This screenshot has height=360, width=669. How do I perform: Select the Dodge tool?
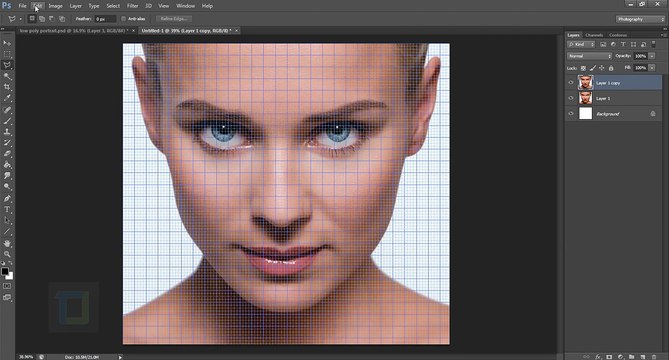7,187
